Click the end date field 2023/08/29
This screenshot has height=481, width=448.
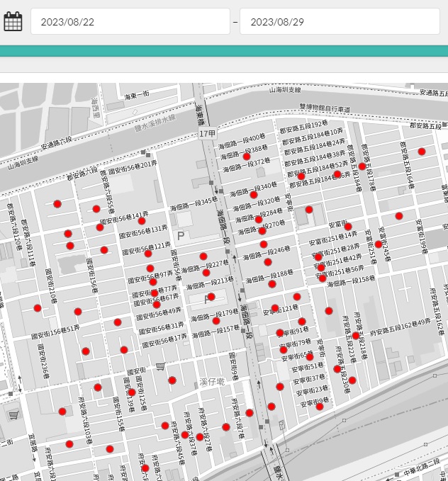click(340, 22)
